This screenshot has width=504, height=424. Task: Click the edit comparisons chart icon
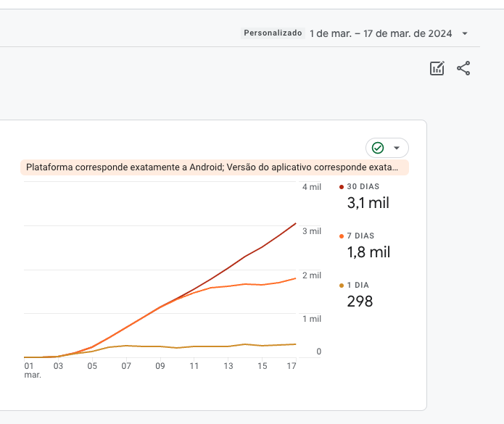click(437, 69)
